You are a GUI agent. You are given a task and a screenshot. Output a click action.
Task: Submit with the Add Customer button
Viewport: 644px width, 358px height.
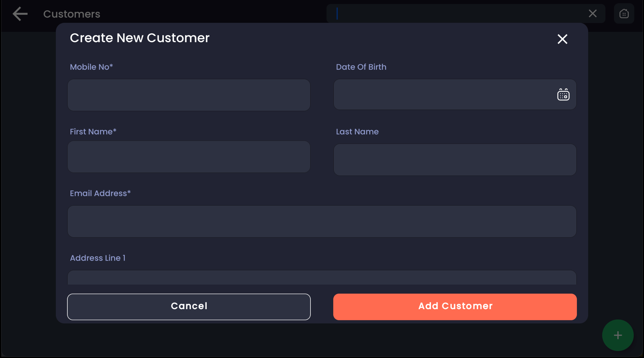coord(455,306)
